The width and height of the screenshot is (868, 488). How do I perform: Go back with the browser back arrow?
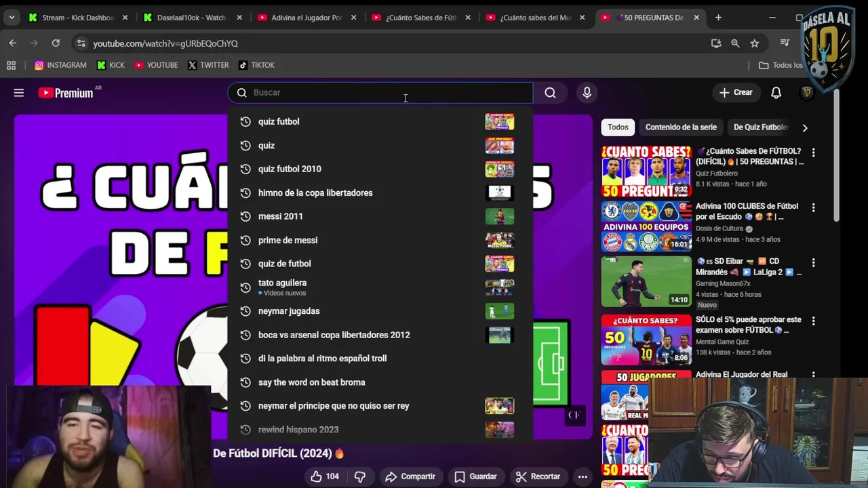click(12, 43)
